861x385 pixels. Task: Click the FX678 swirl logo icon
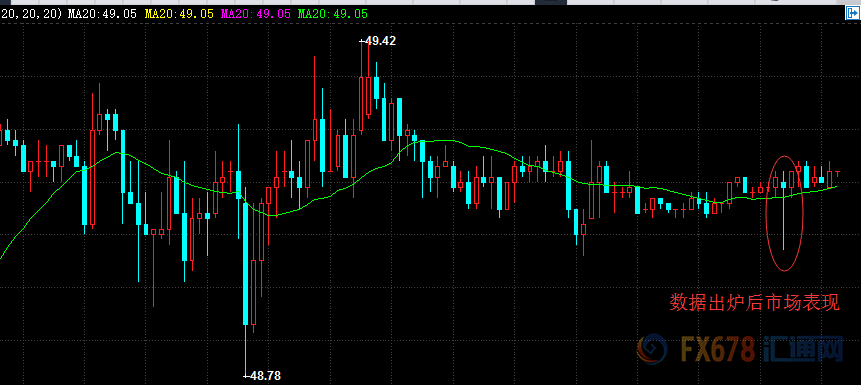(652, 348)
